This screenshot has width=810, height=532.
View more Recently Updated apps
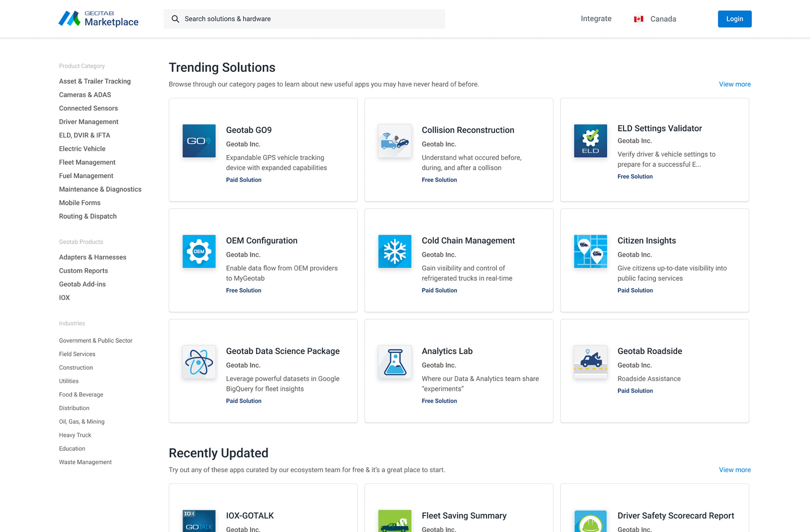(x=734, y=470)
